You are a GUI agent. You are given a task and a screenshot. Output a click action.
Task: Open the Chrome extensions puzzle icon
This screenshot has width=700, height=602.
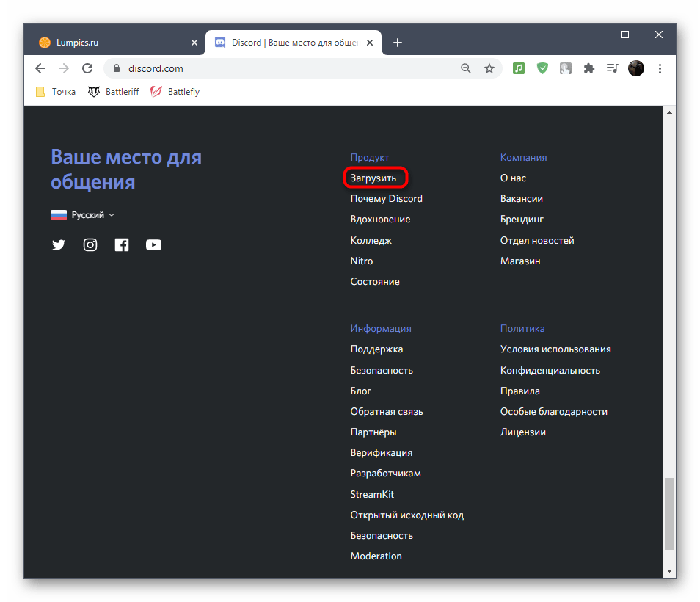[x=588, y=68]
